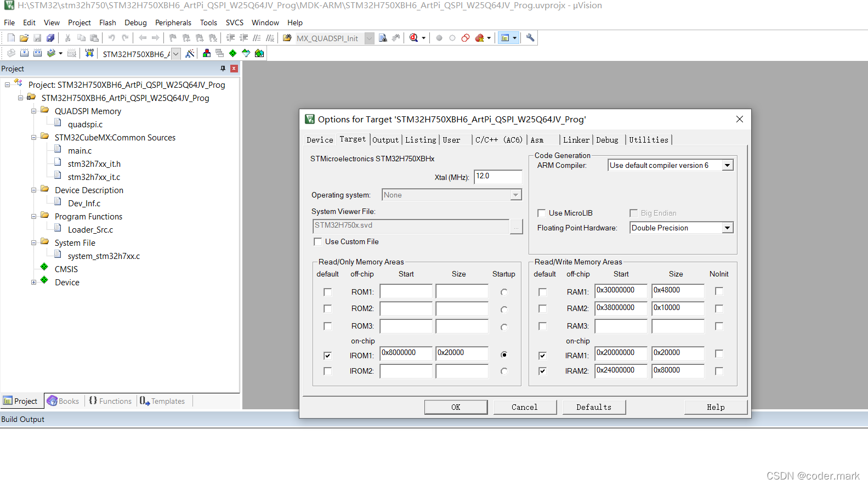This screenshot has width=868, height=485.
Task: Click the Insert Breakpoint circle icon
Action: (x=439, y=38)
